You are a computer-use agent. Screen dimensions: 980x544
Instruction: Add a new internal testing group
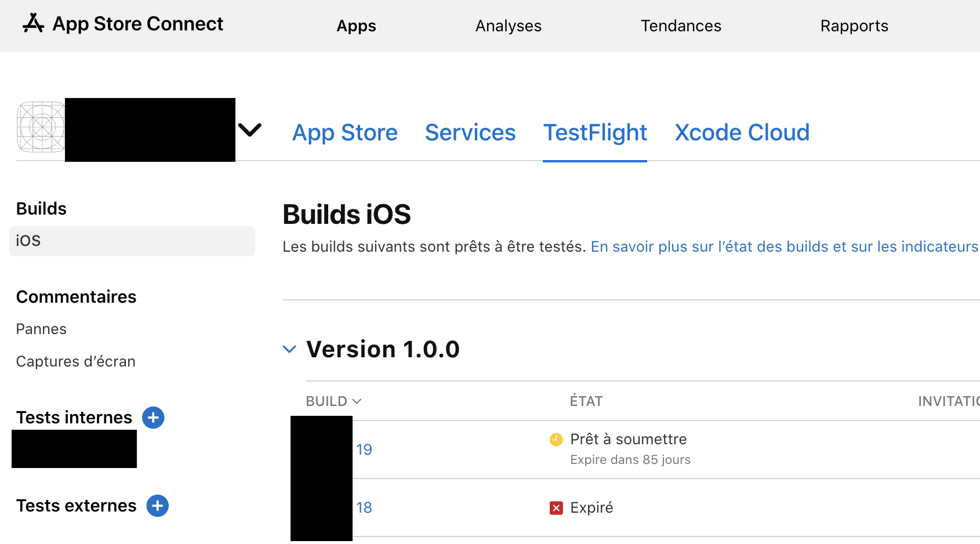click(x=153, y=418)
